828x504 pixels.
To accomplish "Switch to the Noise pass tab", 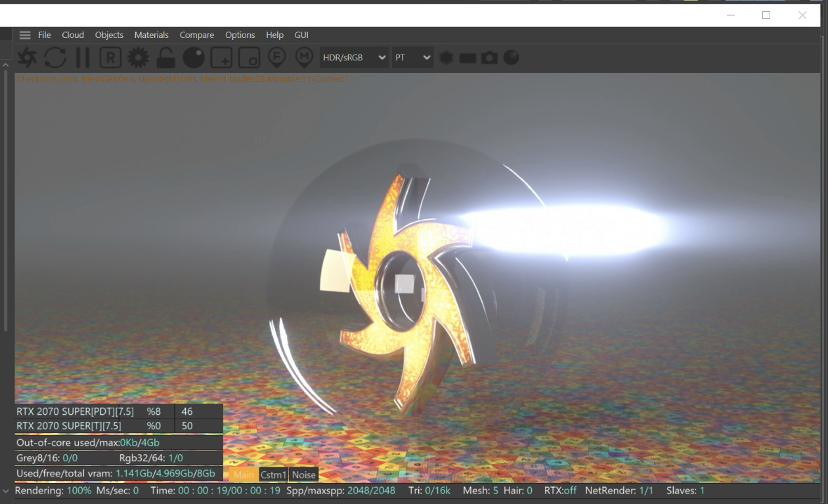I will (x=303, y=474).
